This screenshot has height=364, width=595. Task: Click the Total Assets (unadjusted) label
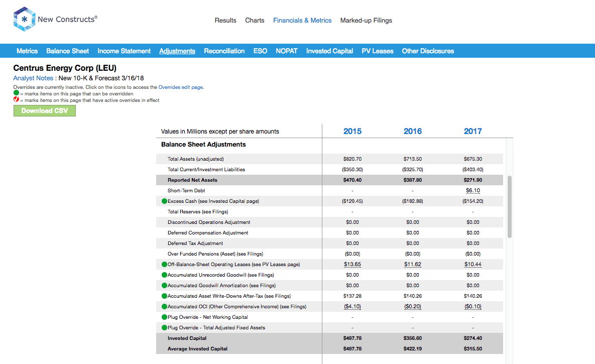point(196,159)
